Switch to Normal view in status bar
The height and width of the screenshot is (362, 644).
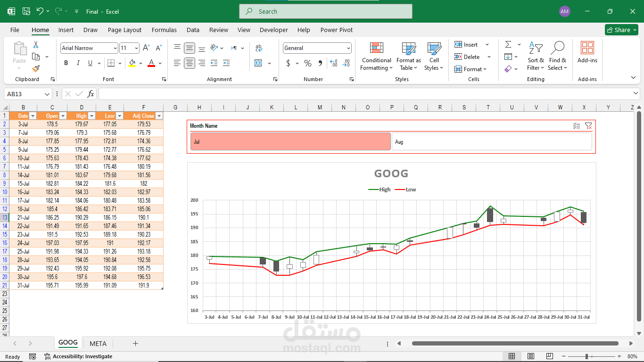tap(512, 356)
